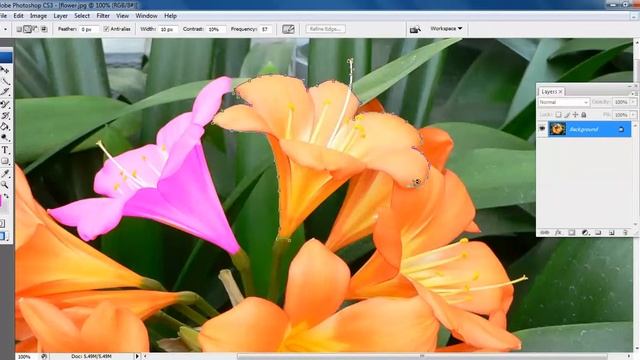This screenshot has height=360, width=640.
Task: Click the Opacity value field
Action: (x=621, y=102)
